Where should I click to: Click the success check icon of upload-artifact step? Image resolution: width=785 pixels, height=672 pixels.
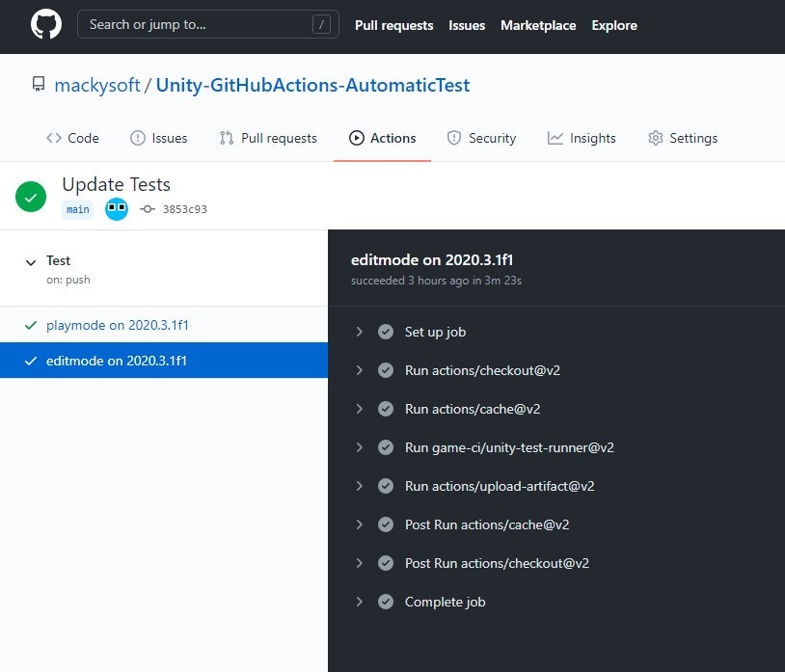coord(386,485)
